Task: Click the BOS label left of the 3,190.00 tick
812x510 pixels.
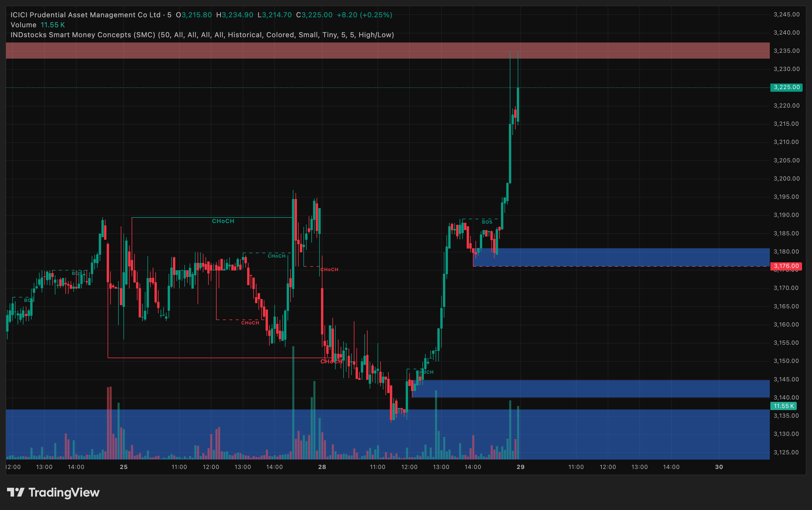Action: click(x=487, y=222)
